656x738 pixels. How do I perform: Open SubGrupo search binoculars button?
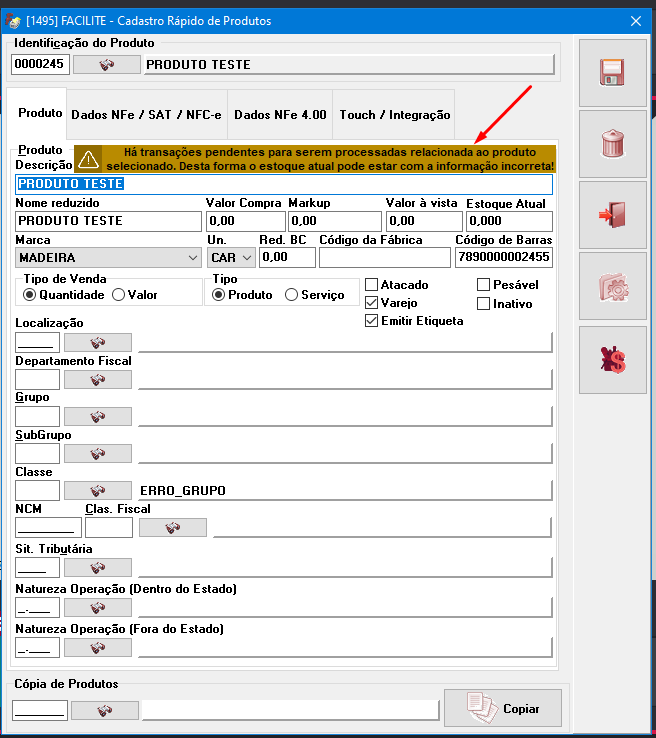(98, 453)
